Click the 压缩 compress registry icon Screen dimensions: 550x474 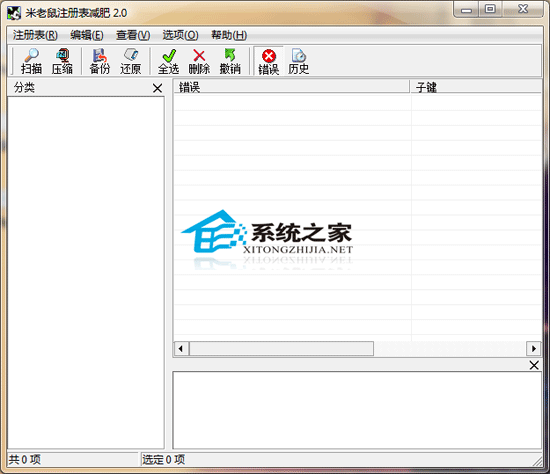point(62,61)
